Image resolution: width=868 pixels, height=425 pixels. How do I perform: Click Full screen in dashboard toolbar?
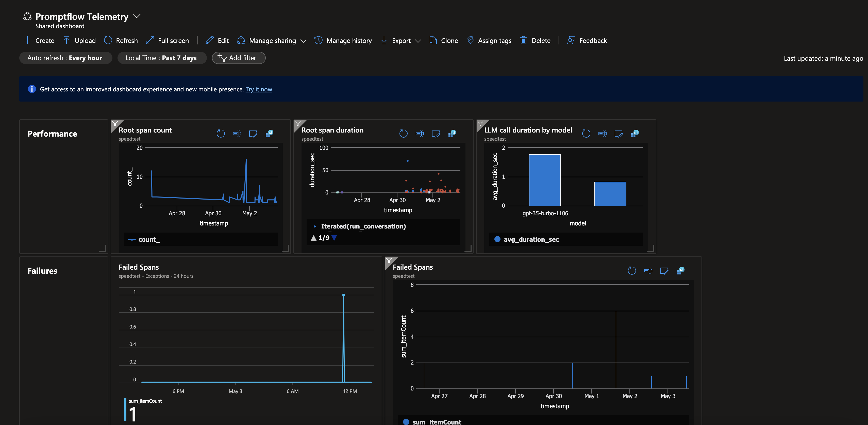tap(168, 40)
